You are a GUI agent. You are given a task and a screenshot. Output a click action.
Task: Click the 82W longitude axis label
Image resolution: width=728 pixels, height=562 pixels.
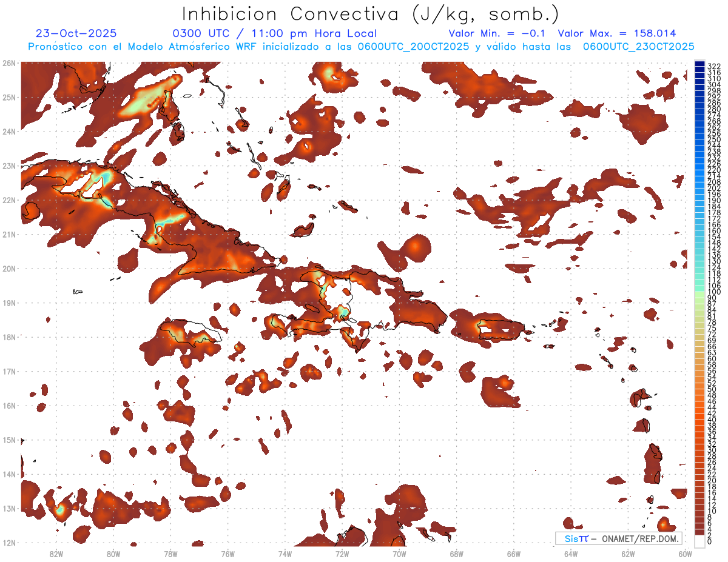click(56, 554)
